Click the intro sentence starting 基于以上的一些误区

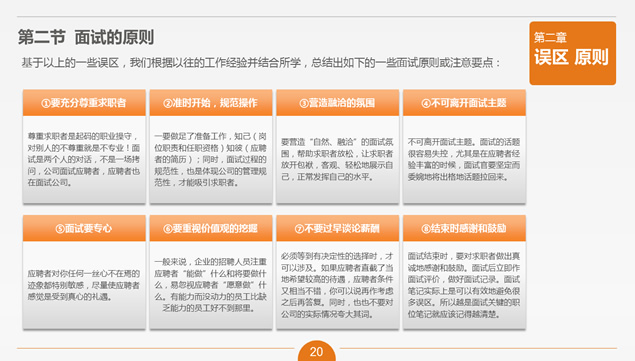[x=261, y=63]
